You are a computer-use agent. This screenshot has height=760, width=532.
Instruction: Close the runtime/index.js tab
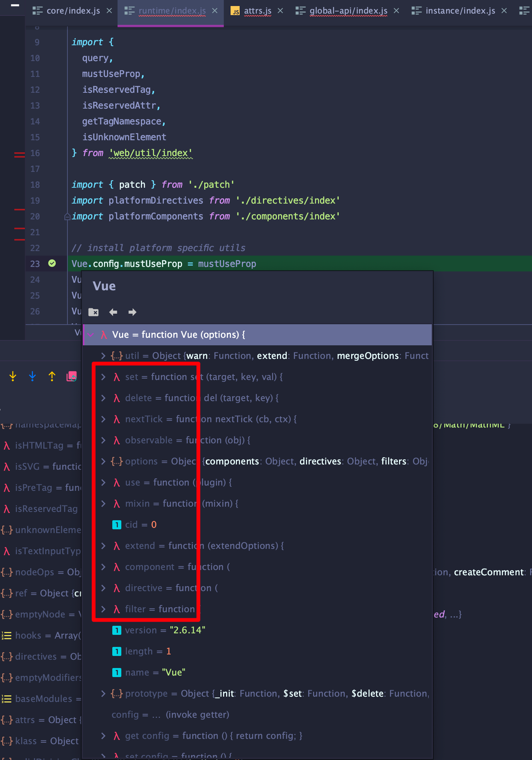[215, 11]
